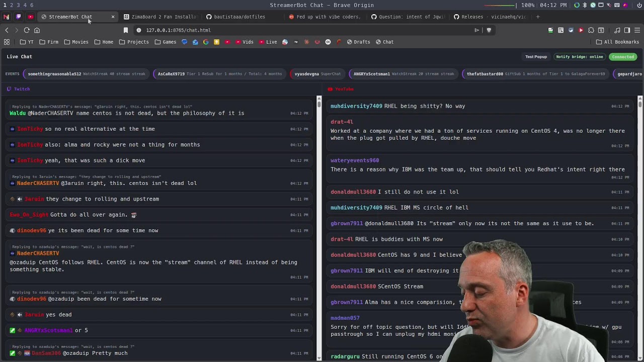Go back in browser history
Image resolution: width=644 pixels, height=362 pixels.
coord(7,30)
